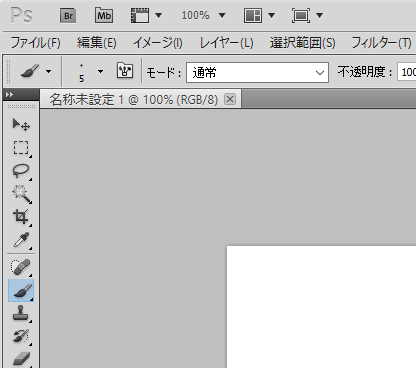Select the Rectangular Marquee tool
This screenshot has height=368, width=416.
tap(21, 148)
